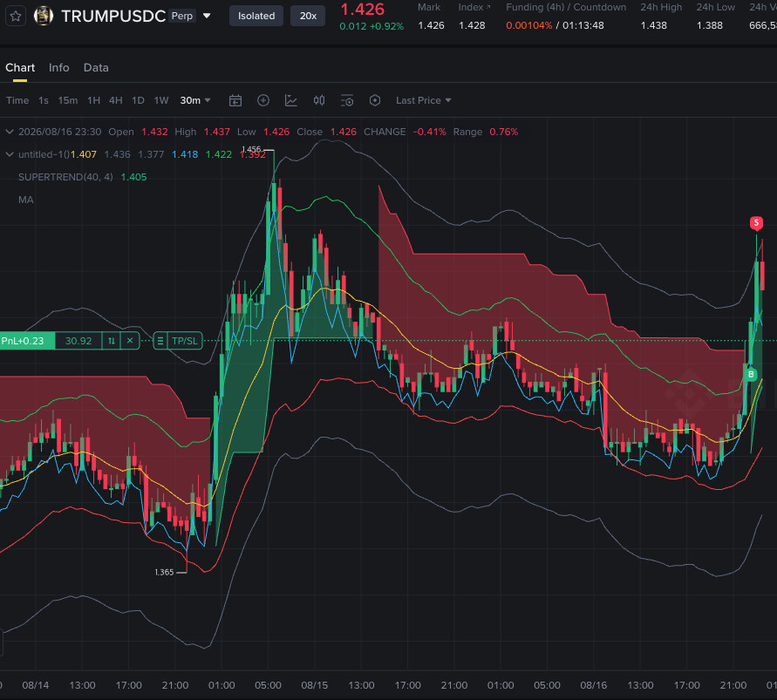Click the 24h High value 1.438
This screenshot has width=777, height=700.
click(x=654, y=25)
